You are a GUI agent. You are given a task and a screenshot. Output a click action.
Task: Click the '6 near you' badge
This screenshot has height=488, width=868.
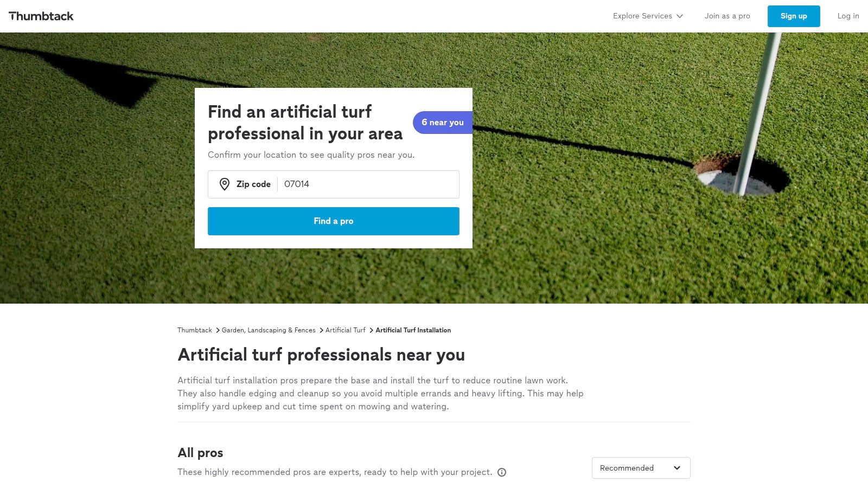coord(442,123)
